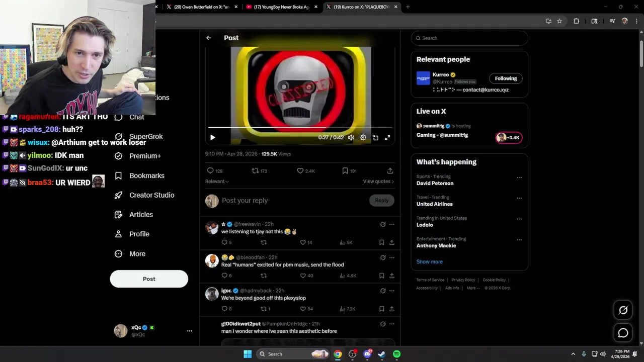Open more options on @hadmyback reply

(x=392, y=291)
